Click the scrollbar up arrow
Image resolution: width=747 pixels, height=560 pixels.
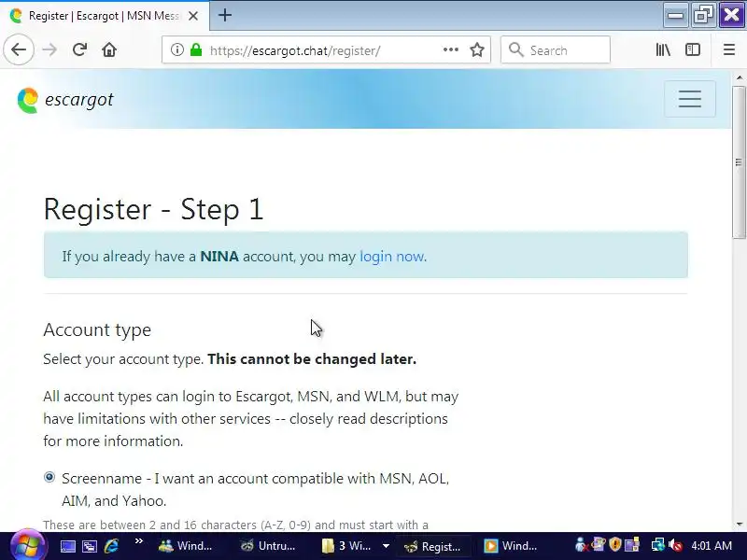(x=739, y=77)
